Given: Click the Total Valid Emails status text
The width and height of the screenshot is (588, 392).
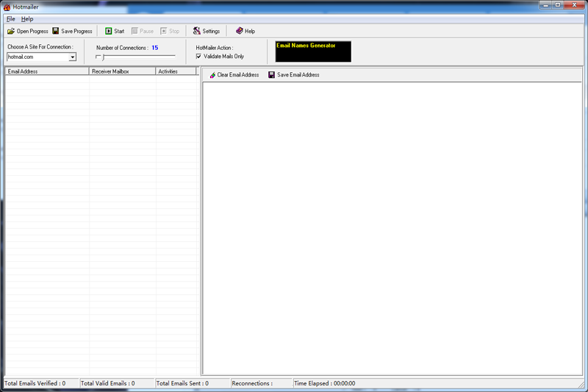Looking at the screenshot, I should coord(107,383).
